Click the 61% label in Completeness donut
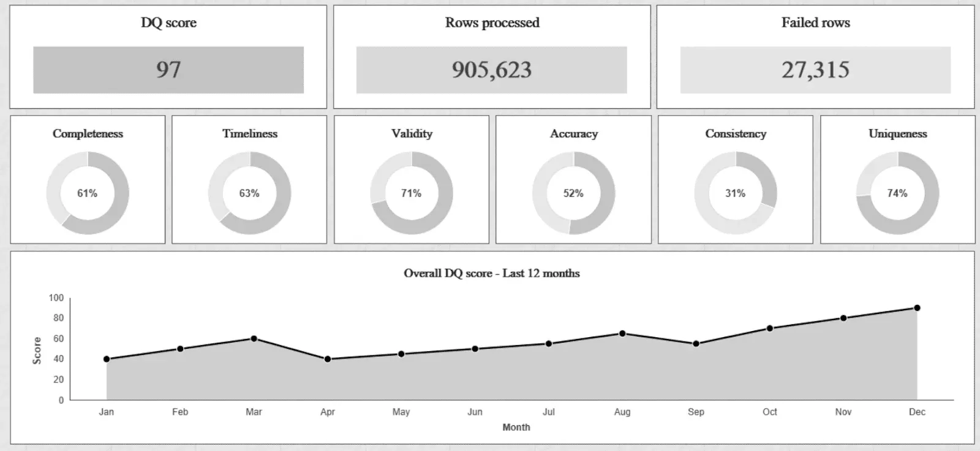980x451 pixels. [87, 193]
